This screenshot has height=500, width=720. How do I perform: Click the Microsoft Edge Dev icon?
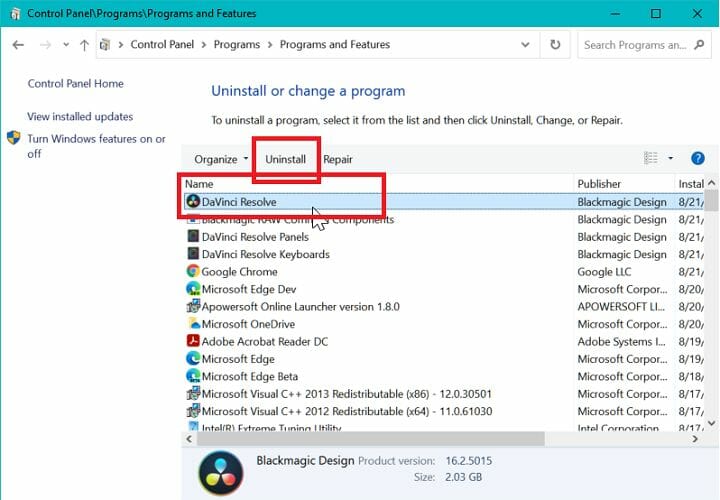coord(193,288)
